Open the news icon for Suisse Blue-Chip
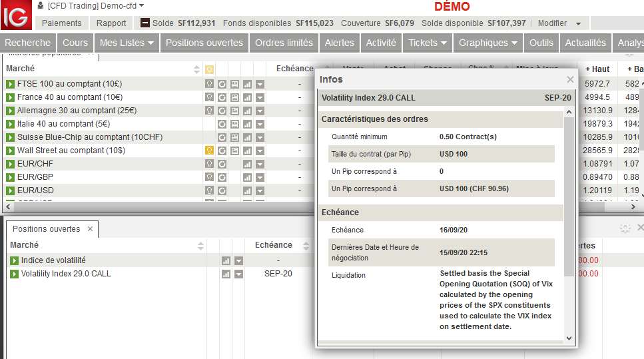 coord(234,138)
